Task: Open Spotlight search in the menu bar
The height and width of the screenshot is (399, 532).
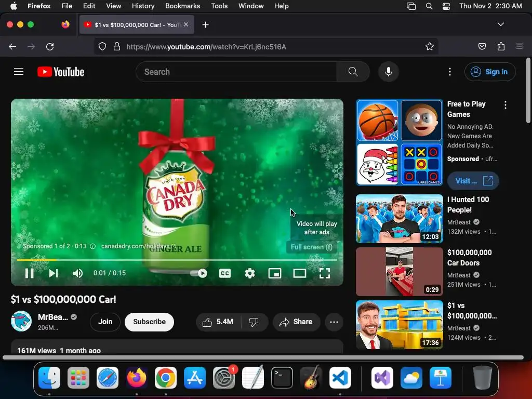Action: pyautogui.click(x=429, y=6)
